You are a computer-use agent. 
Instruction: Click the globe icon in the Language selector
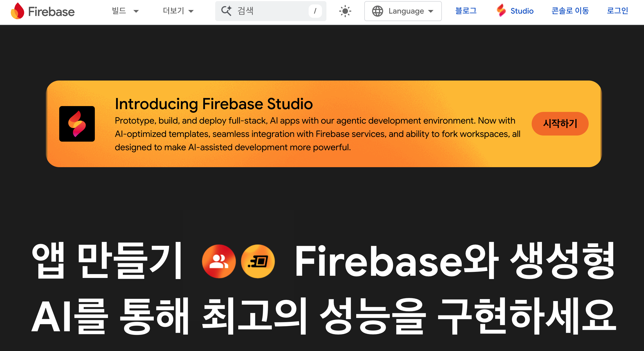click(x=377, y=11)
